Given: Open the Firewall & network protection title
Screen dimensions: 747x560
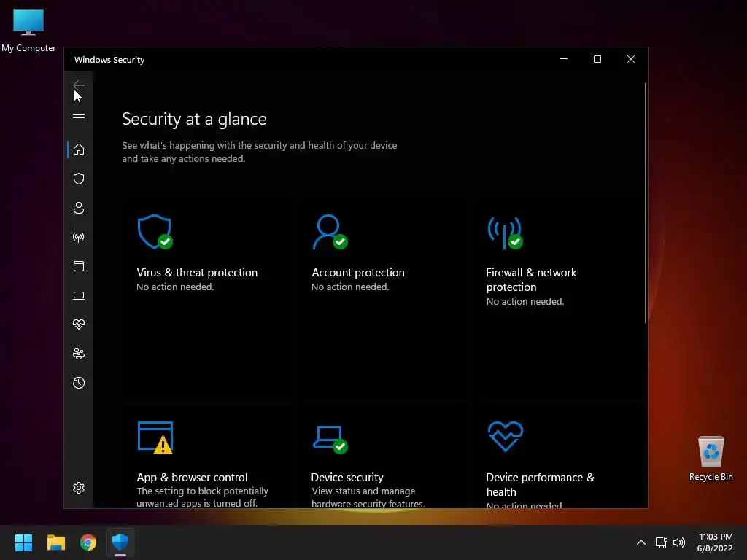Looking at the screenshot, I should pos(531,280).
